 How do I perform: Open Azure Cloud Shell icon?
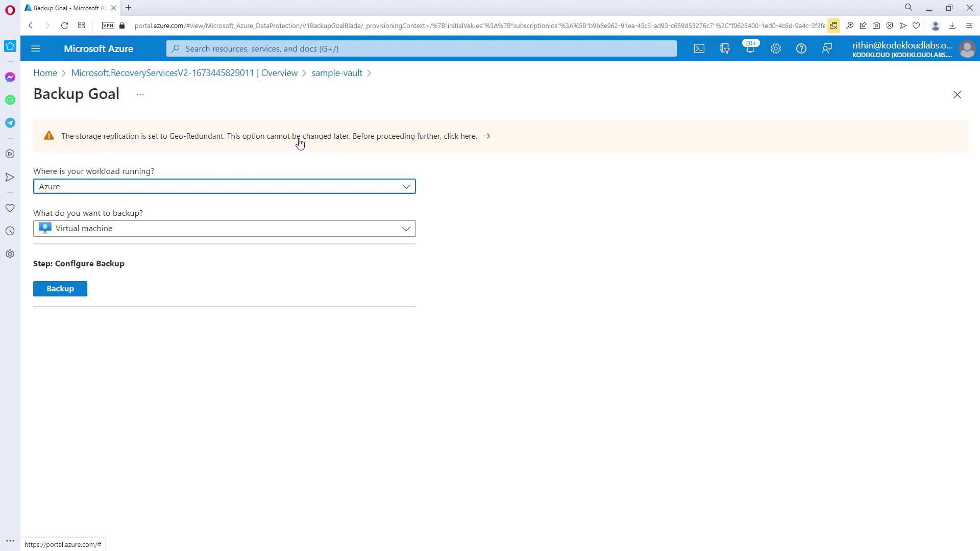pos(699,48)
